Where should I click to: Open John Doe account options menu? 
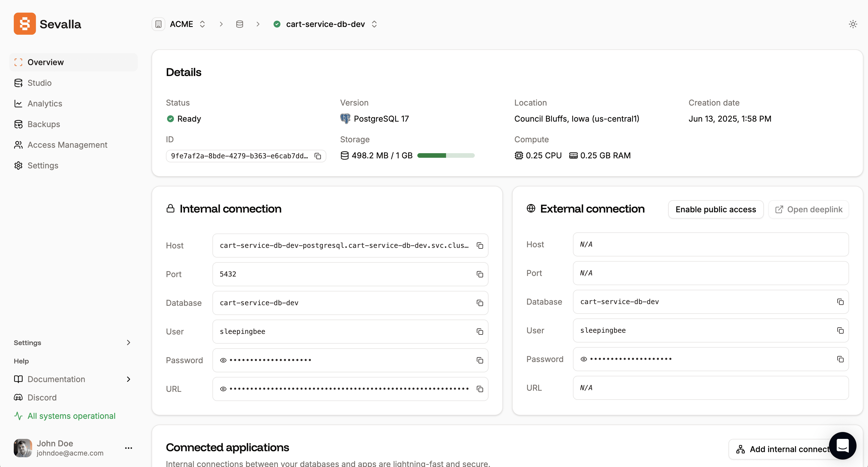click(x=128, y=448)
